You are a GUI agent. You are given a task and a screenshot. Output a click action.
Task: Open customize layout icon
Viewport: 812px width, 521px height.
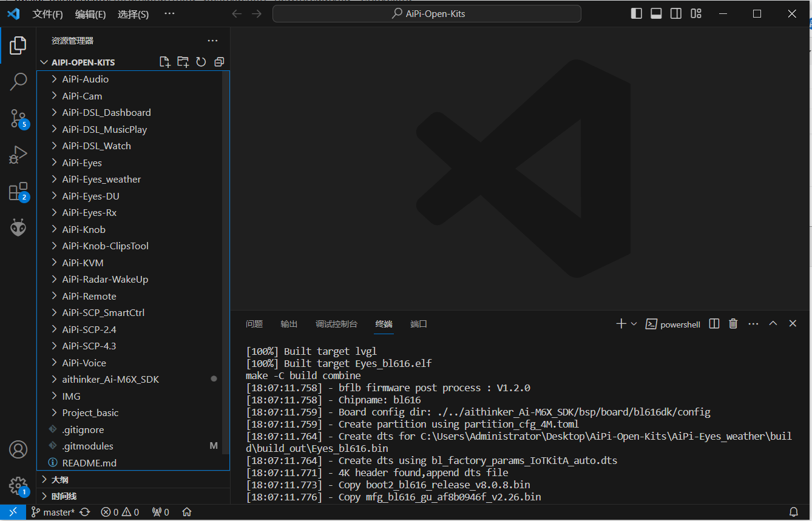tap(696, 13)
